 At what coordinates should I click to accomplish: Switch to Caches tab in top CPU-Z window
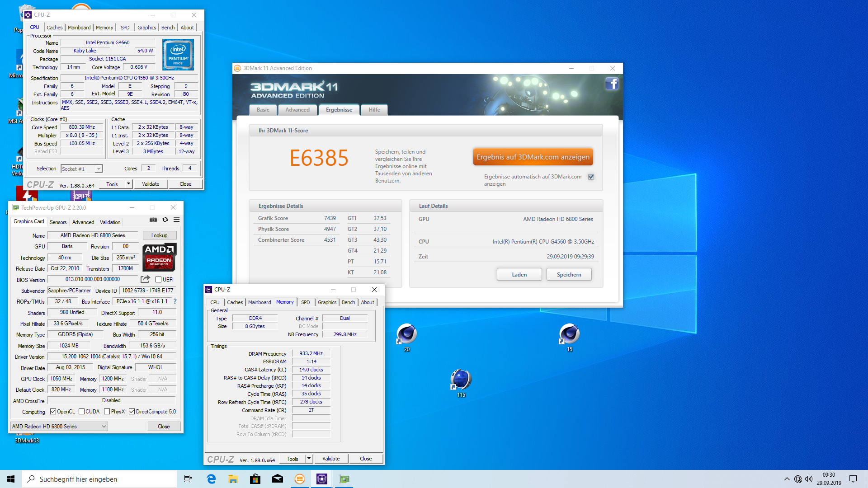tap(54, 28)
